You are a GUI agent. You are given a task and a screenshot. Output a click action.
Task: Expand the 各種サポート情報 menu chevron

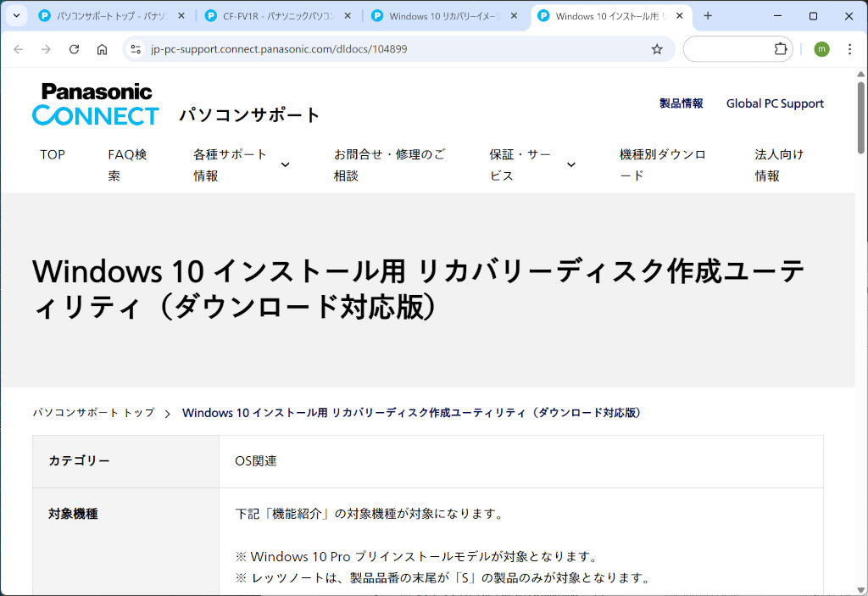pos(285,164)
